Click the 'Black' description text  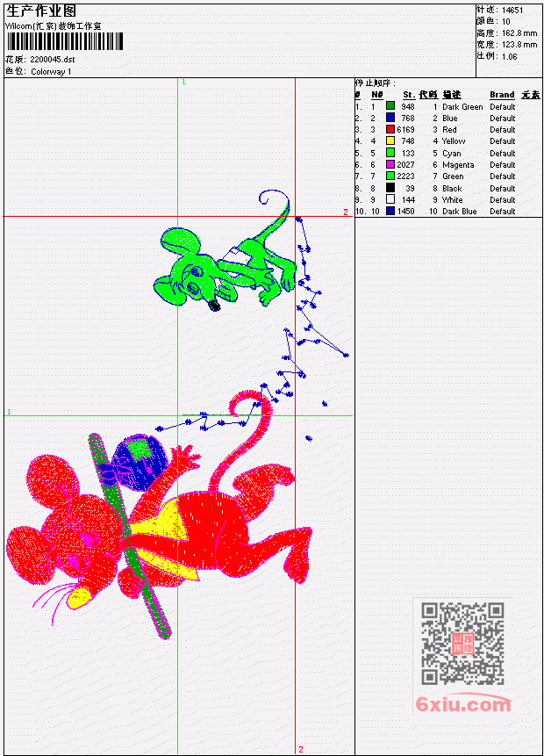(452, 189)
